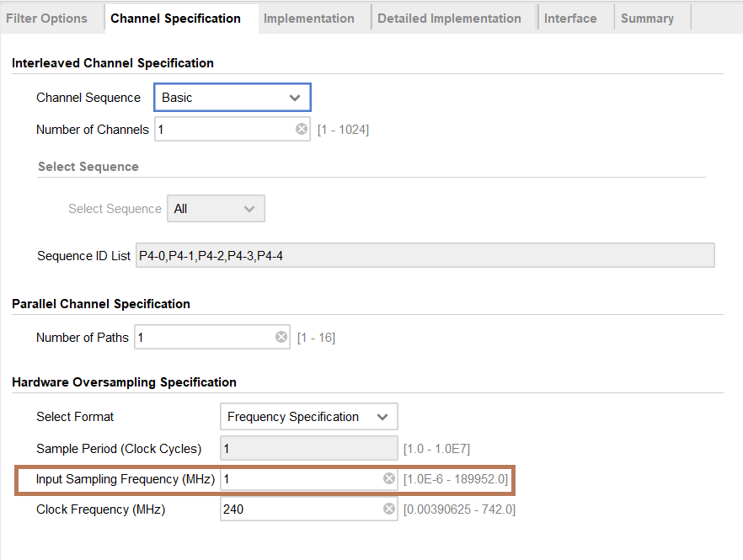This screenshot has width=743, height=560.
Task: Click the Sequence ID List field
Action: tap(425, 256)
